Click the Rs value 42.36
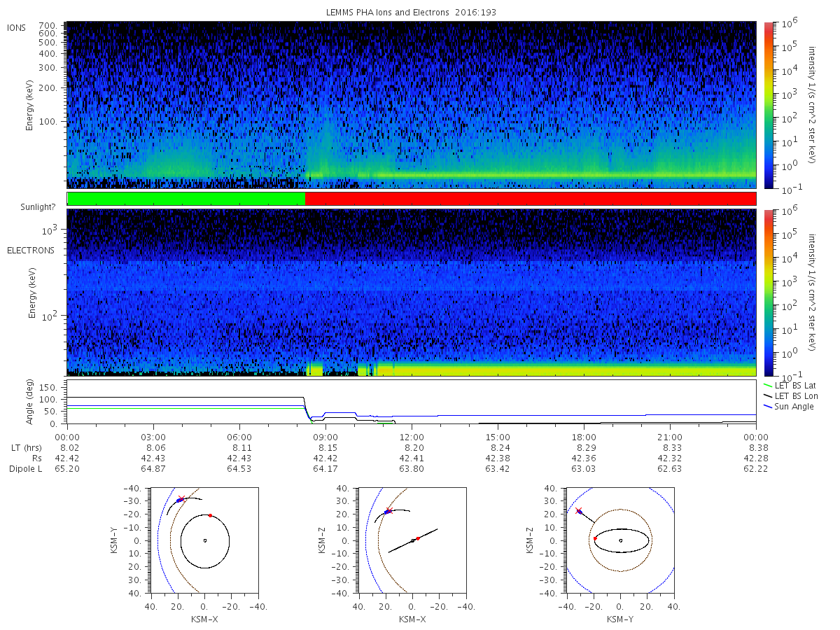 584,458
